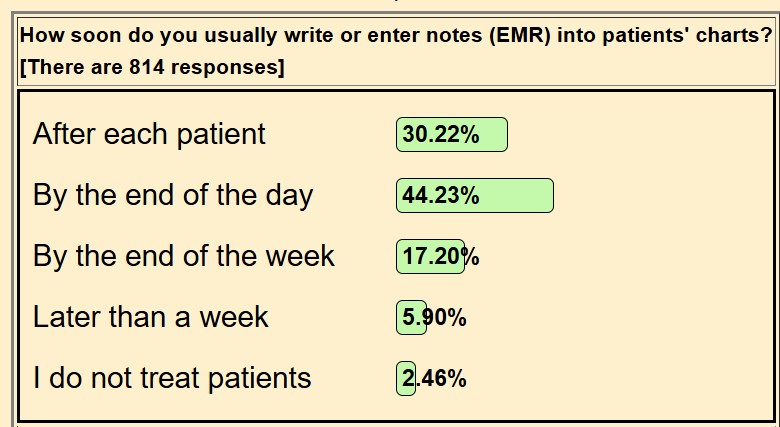The height and width of the screenshot is (427, 780).
Task: Select the ".46%" text beside the smallest bar
Action: (x=441, y=379)
